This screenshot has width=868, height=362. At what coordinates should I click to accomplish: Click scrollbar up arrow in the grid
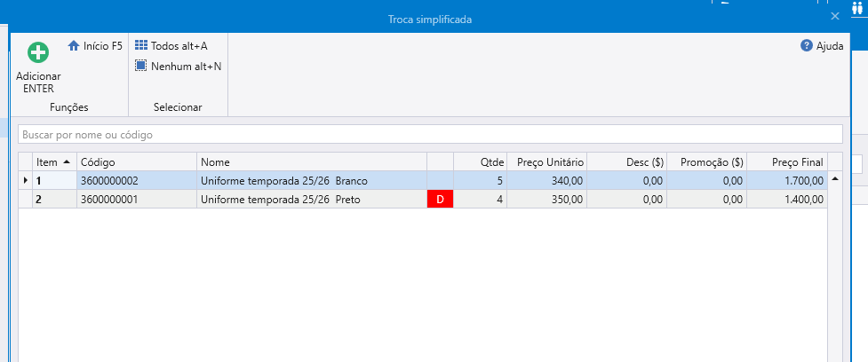point(834,178)
